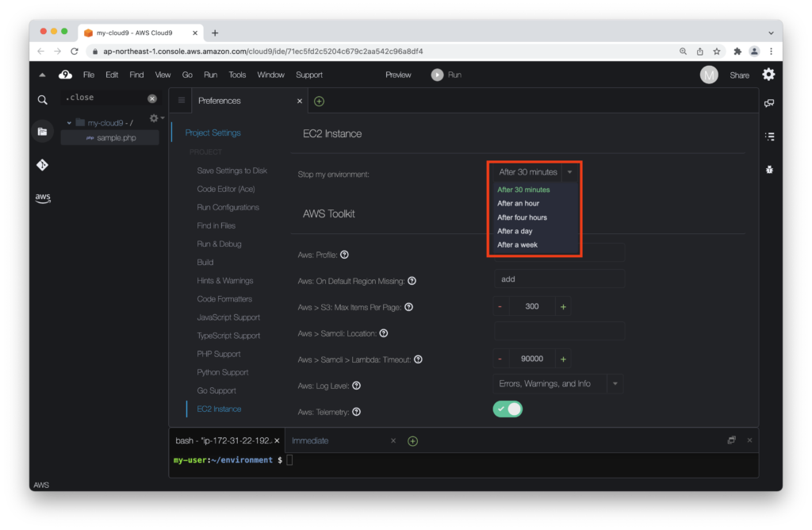This screenshot has width=812, height=530.
Task: Increase S3 Max Items Per Page
Action: coord(563,306)
